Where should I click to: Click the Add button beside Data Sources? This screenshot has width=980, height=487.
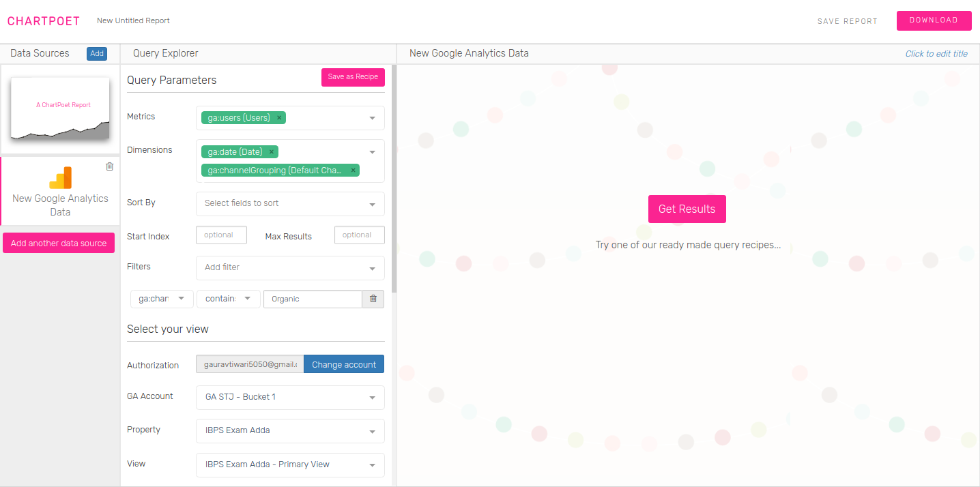97,54
